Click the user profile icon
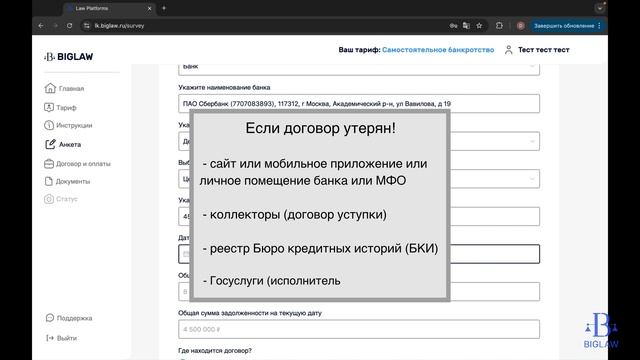The height and width of the screenshot is (360, 640). point(508,50)
